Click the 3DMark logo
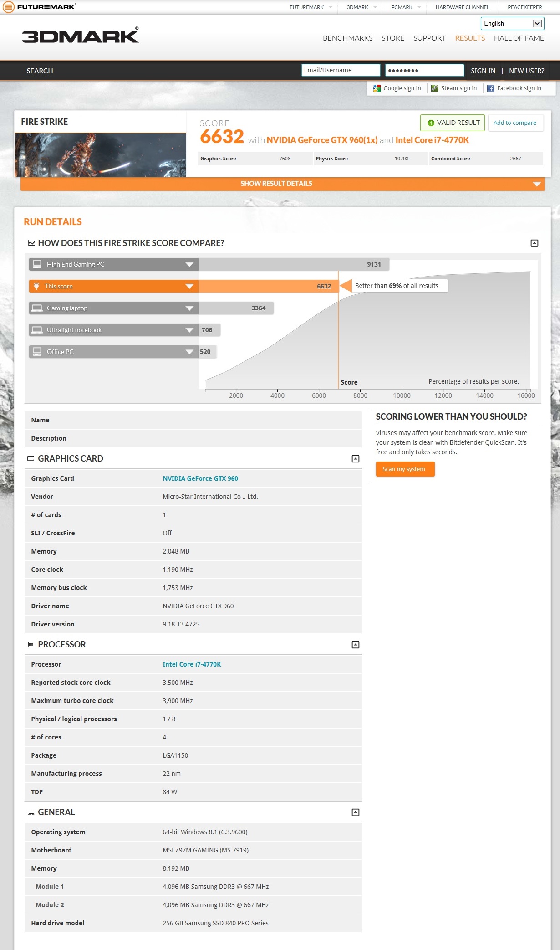Screen dimensions: 560x950 point(80,36)
